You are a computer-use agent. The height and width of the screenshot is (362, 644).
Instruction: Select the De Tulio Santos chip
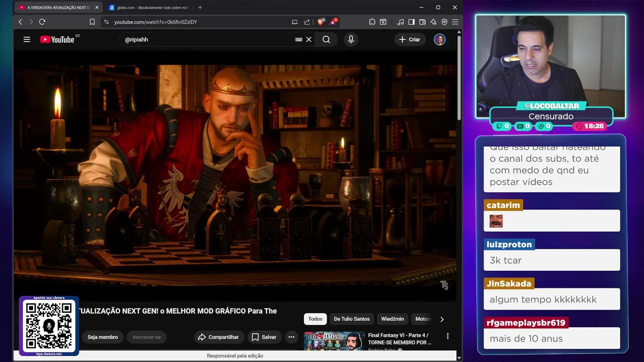point(352,319)
